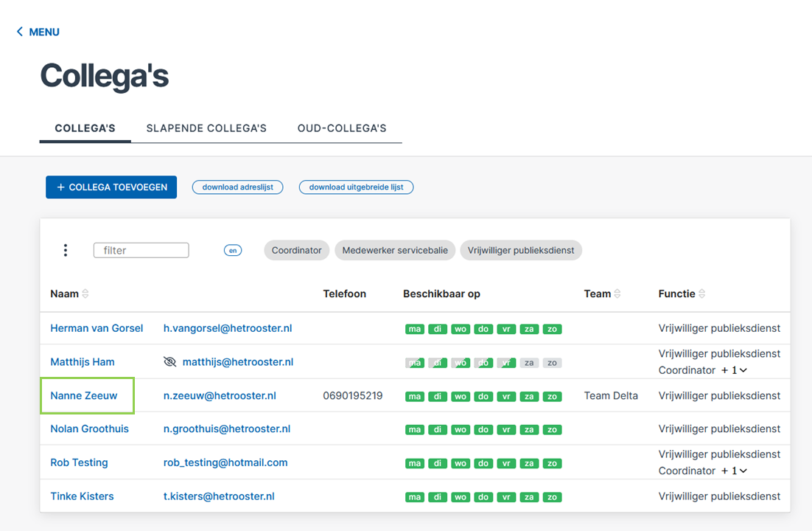Sort by the Team column arrows
Viewport: 812px width, 531px height.
pyautogui.click(x=617, y=294)
